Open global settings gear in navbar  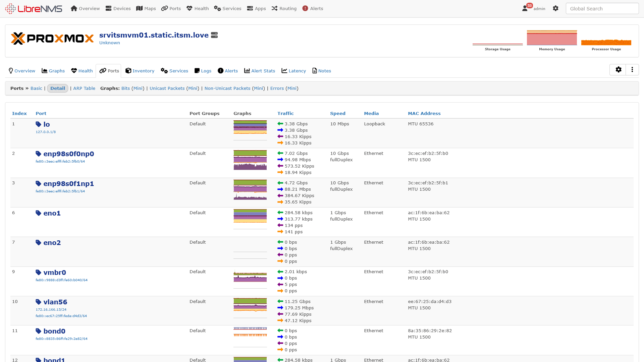coord(555,8)
